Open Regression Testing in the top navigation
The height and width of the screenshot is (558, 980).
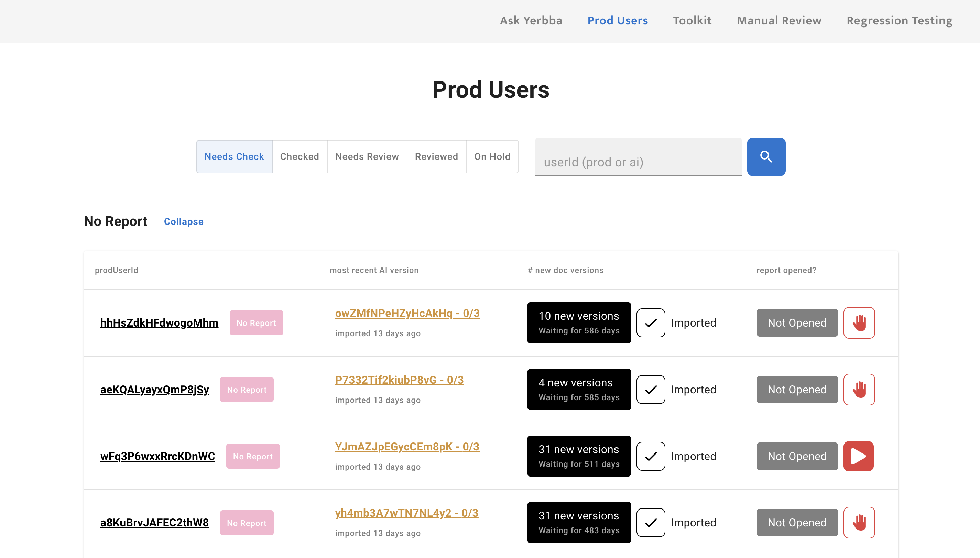point(899,20)
